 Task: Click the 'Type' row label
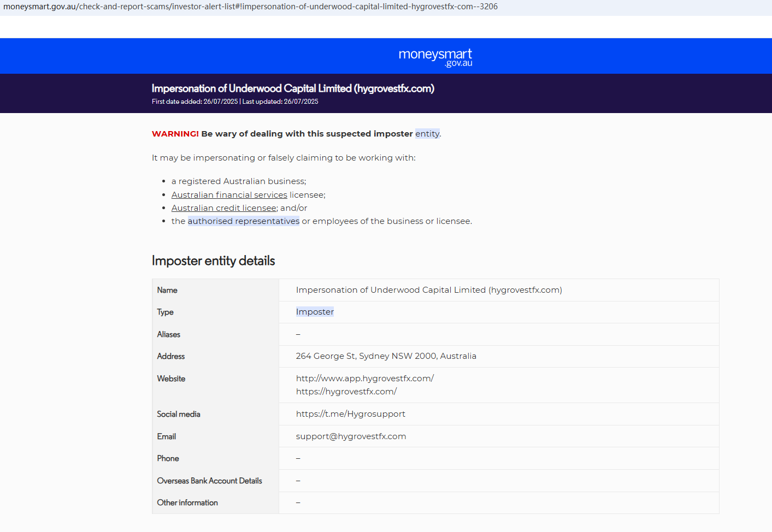(x=165, y=312)
